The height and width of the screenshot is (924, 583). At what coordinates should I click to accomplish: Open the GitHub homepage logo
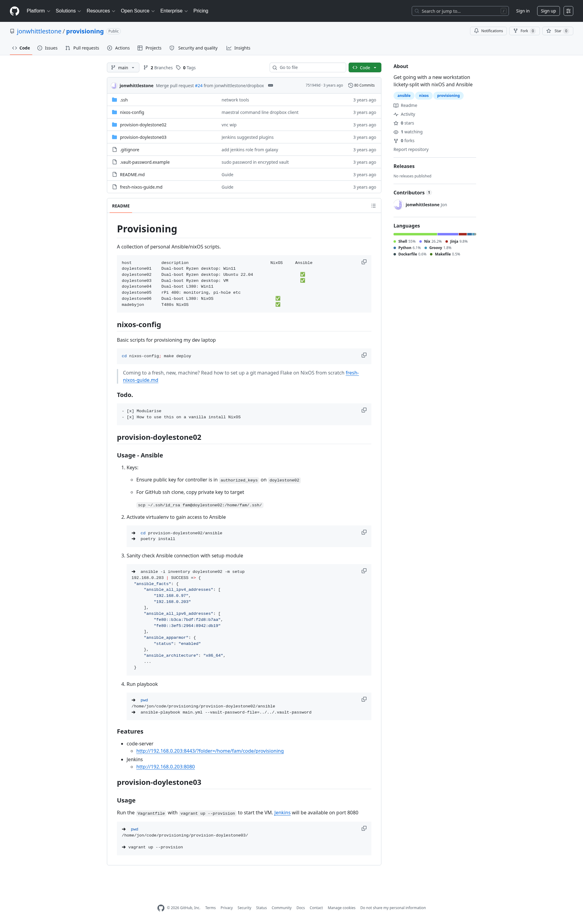point(15,11)
